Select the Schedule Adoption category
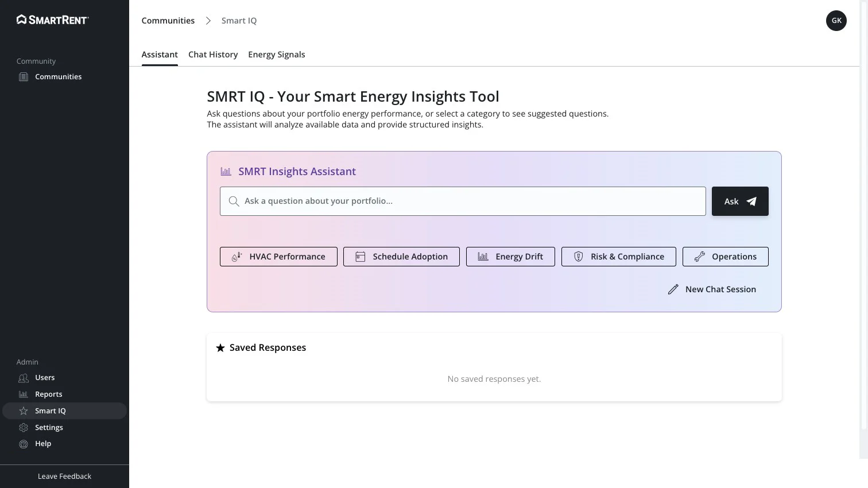 [401, 257]
